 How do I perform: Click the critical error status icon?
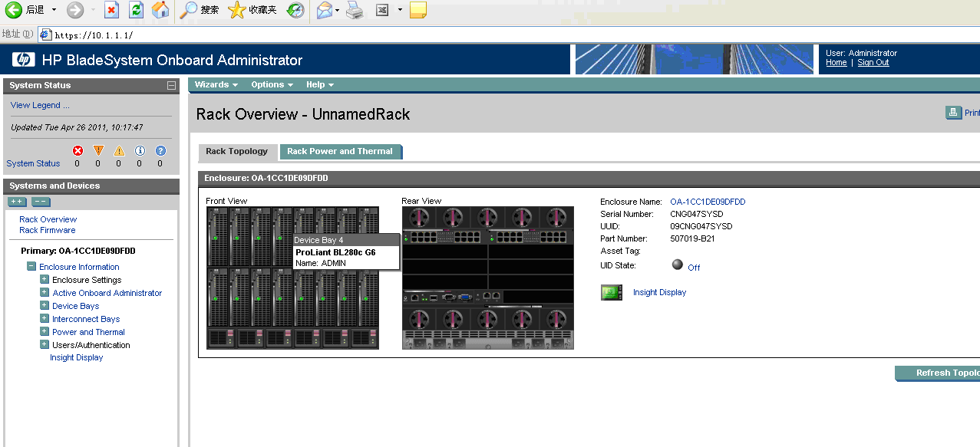click(x=77, y=151)
